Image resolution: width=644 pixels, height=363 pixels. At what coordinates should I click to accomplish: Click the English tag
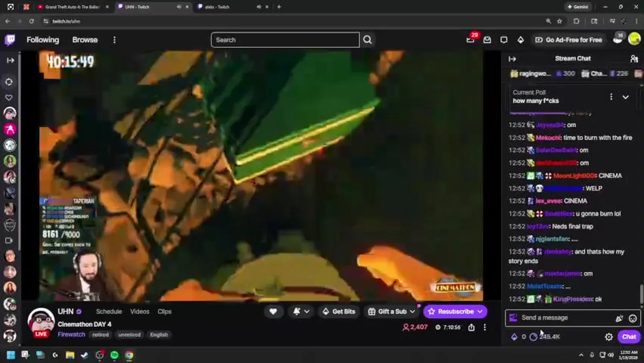[159, 335]
